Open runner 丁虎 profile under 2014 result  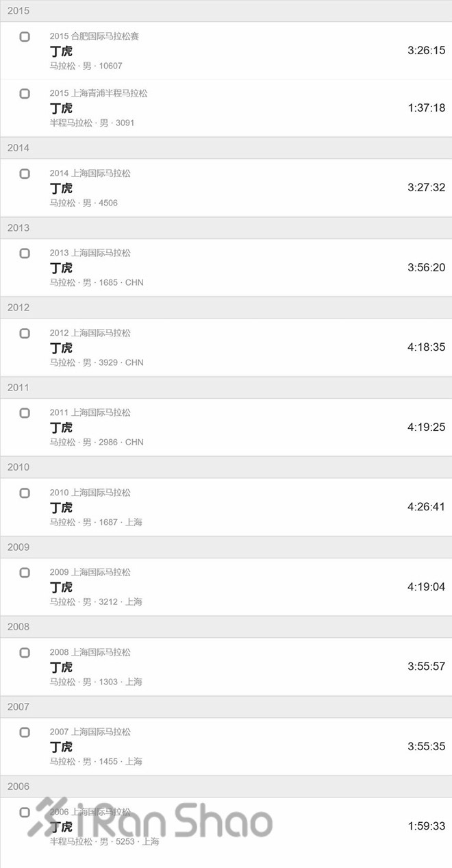(58, 188)
